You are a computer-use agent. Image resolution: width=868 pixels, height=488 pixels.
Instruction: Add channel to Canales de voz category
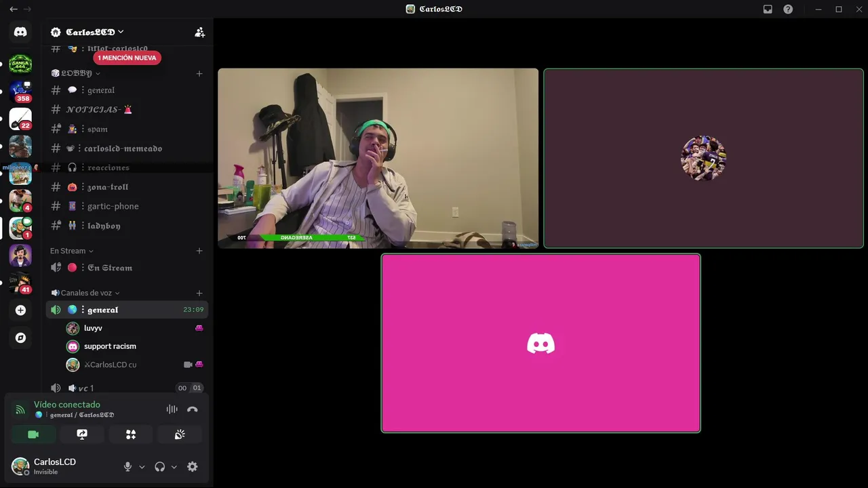pos(199,293)
